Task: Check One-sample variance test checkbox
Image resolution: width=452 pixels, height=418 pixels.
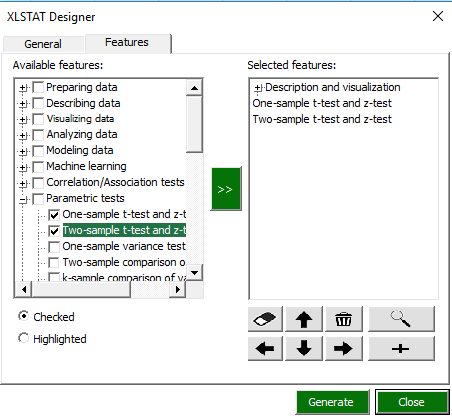Action: pos(54,247)
